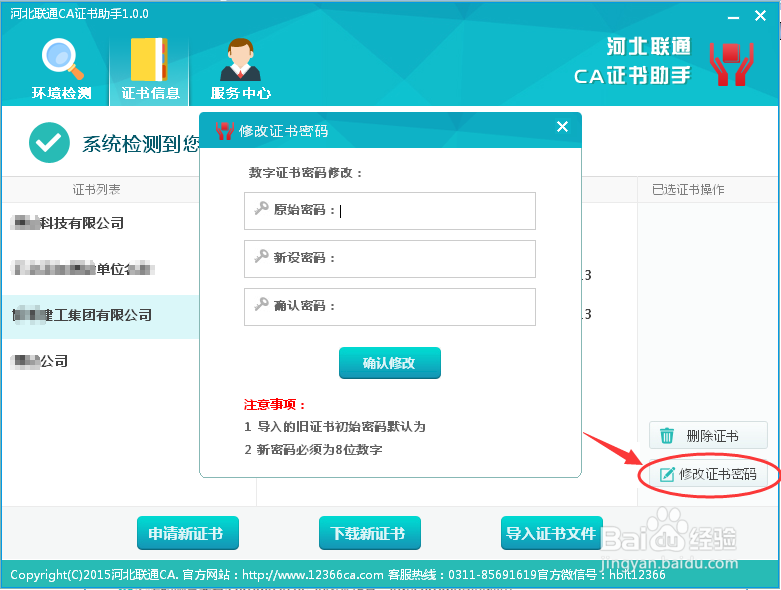Click the key icon beside 原始密码
This screenshot has height=590, width=781.
pyautogui.click(x=261, y=209)
